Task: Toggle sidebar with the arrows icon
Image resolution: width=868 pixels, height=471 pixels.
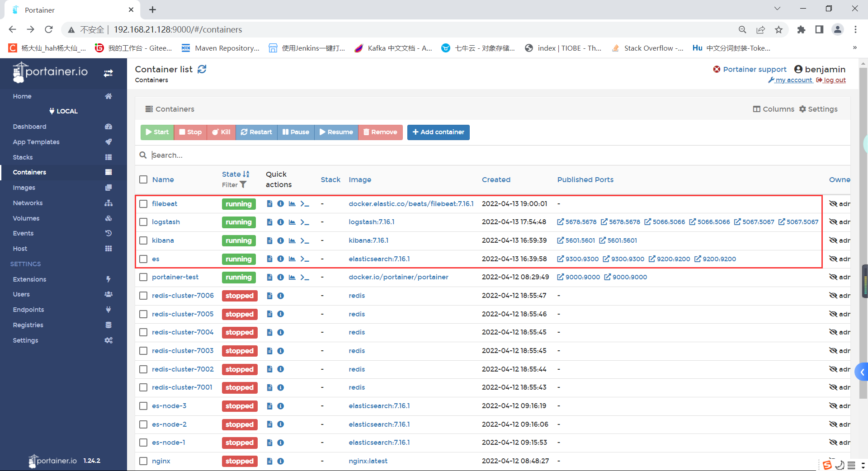Action: click(x=108, y=73)
